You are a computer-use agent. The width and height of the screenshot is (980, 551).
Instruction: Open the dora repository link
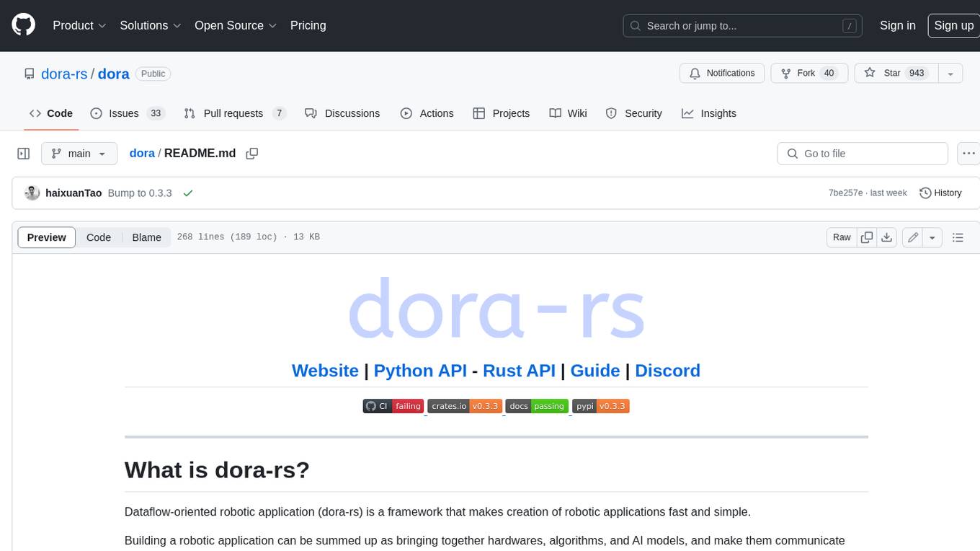click(x=114, y=74)
